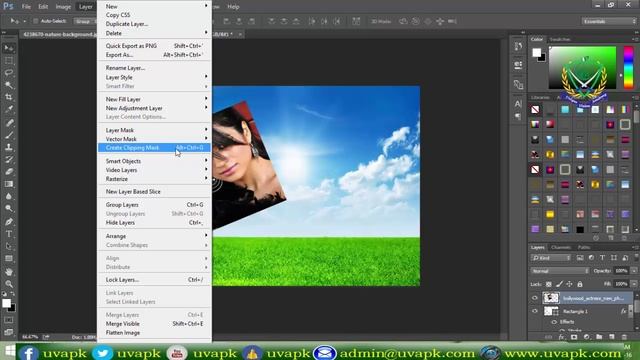This screenshot has height=360, width=640.
Task: Select the Gradient tool
Action: (x=9, y=184)
